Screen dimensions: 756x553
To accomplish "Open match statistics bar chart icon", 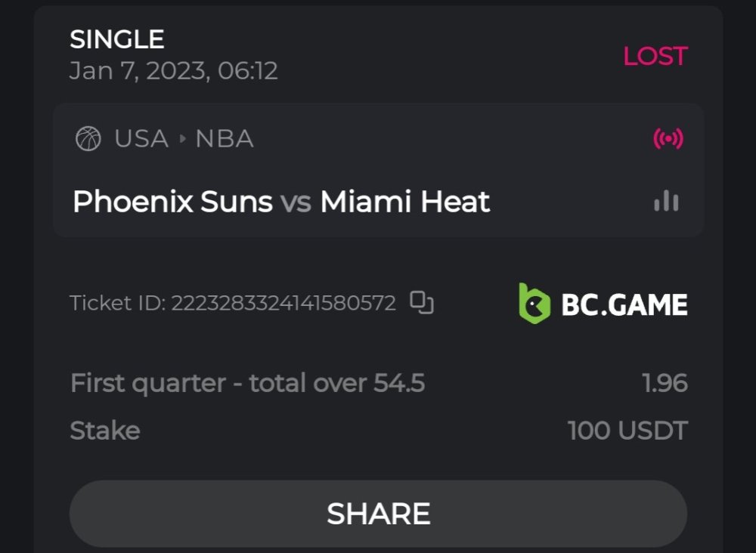I will pos(666,201).
